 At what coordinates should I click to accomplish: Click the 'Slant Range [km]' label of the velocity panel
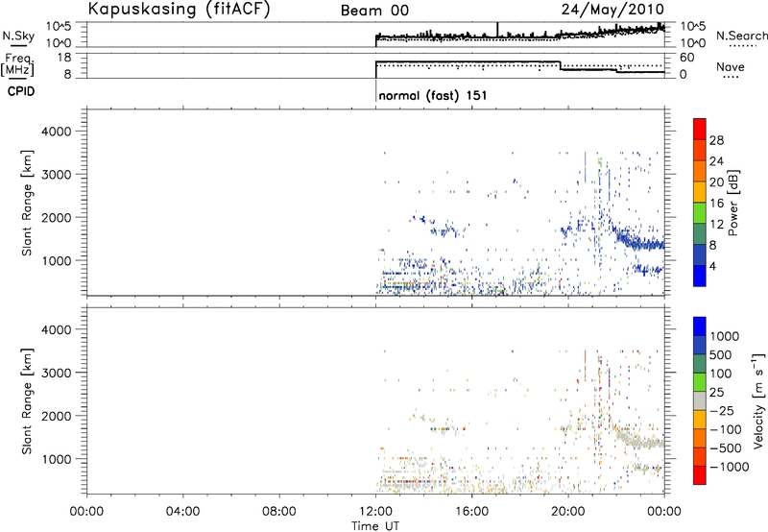pos(27,401)
